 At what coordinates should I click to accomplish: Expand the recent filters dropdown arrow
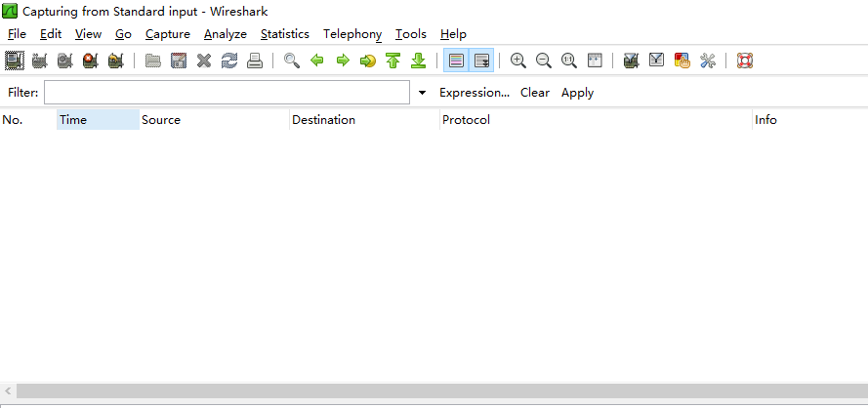[x=423, y=93]
